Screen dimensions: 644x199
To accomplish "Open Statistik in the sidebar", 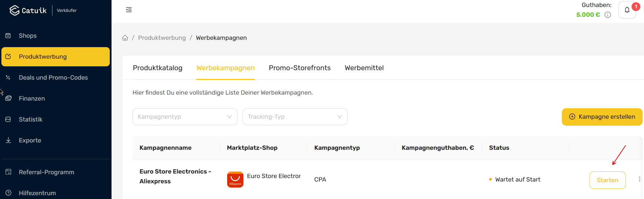I will pos(30,119).
